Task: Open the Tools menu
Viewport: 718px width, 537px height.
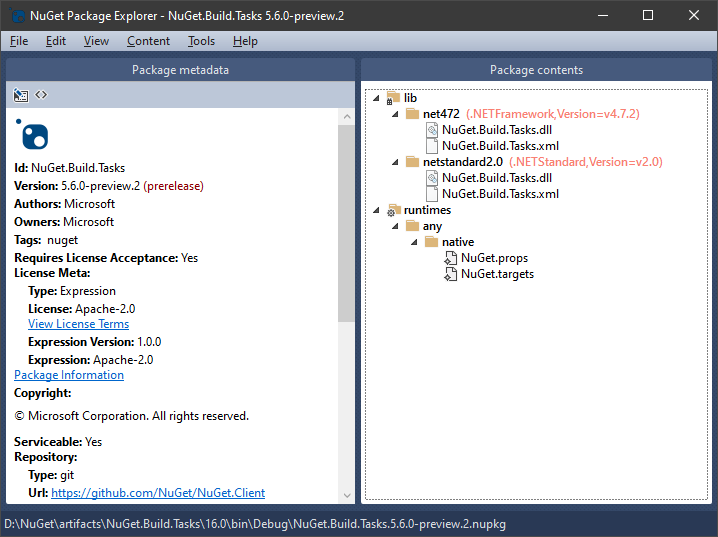Action: coord(201,41)
